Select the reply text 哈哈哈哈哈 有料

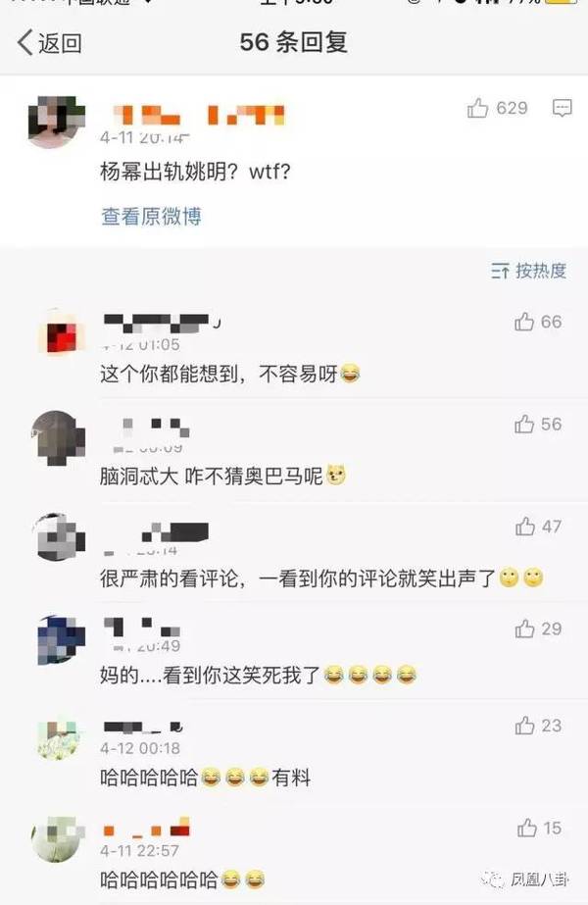[206, 778]
